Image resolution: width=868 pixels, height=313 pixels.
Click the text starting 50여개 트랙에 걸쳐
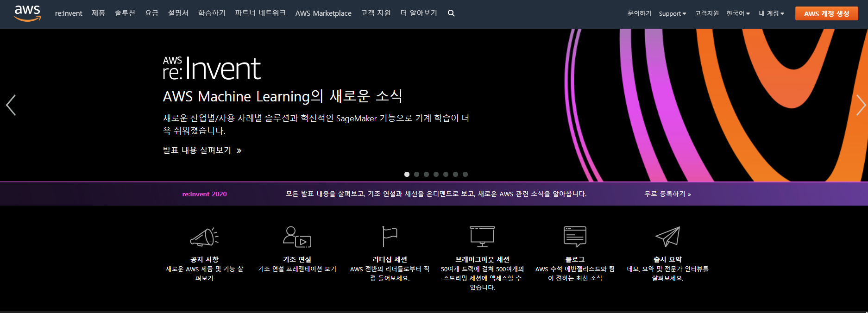[x=482, y=278]
